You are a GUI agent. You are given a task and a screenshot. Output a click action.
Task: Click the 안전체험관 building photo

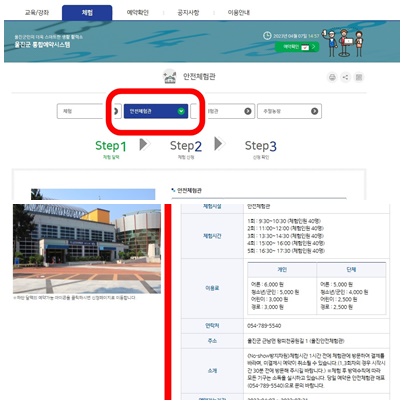87,249
